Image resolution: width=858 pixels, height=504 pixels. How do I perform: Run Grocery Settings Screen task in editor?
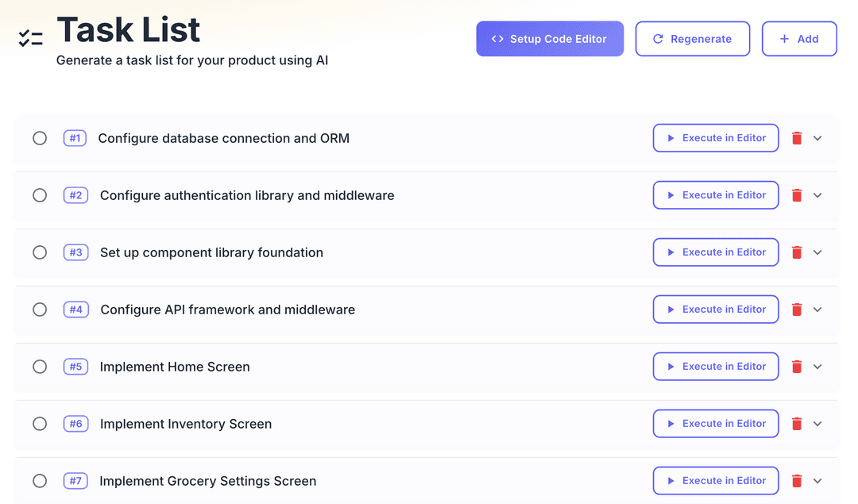(715, 481)
